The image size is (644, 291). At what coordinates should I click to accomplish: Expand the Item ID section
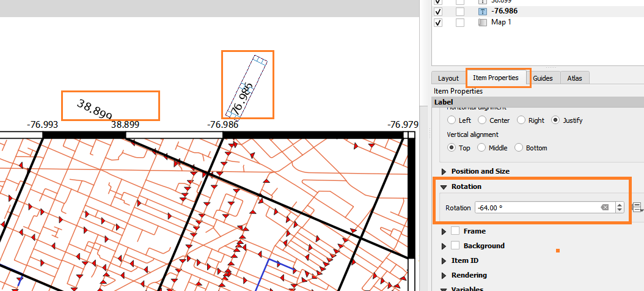(444, 261)
